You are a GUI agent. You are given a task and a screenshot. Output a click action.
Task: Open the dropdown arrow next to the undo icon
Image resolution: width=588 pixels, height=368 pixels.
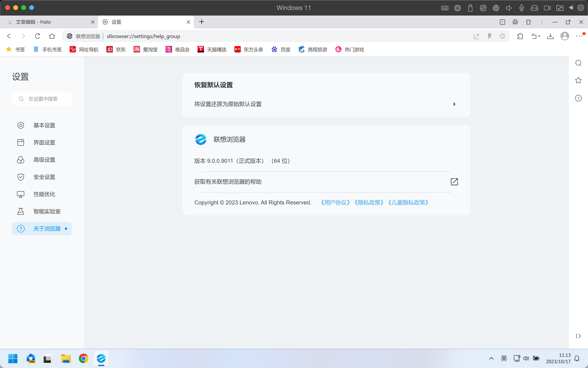pos(539,36)
